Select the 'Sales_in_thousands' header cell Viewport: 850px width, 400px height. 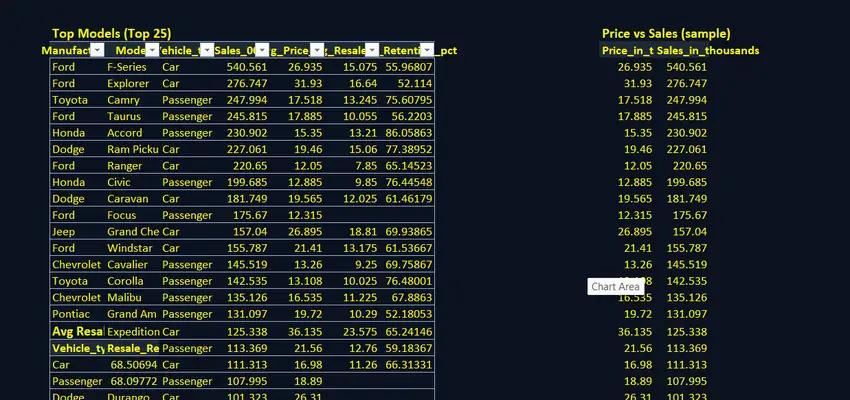(708, 50)
